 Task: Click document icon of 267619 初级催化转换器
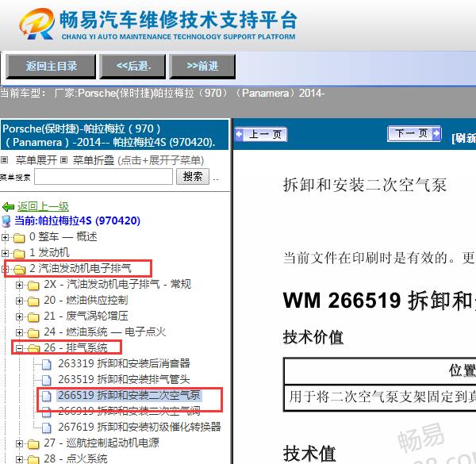(47, 428)
